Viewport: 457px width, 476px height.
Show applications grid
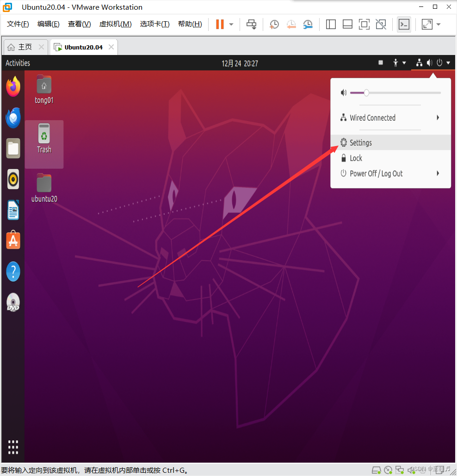[13, 447]
